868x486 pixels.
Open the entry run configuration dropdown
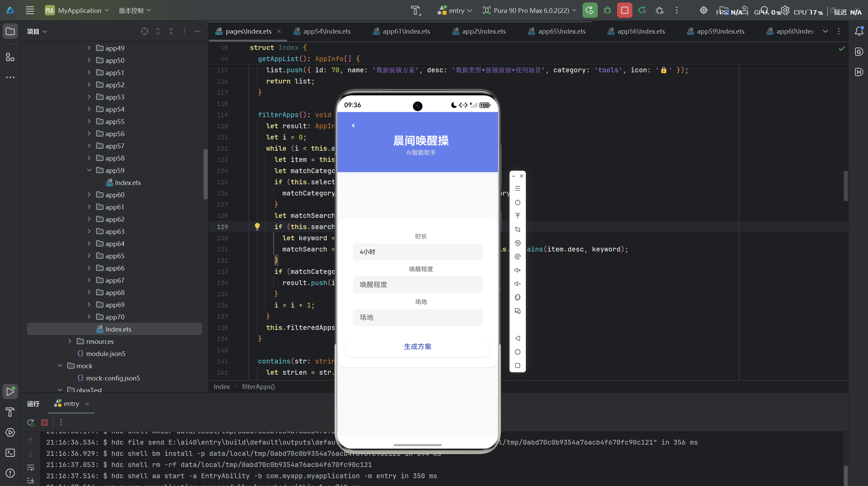click(455, 11)
